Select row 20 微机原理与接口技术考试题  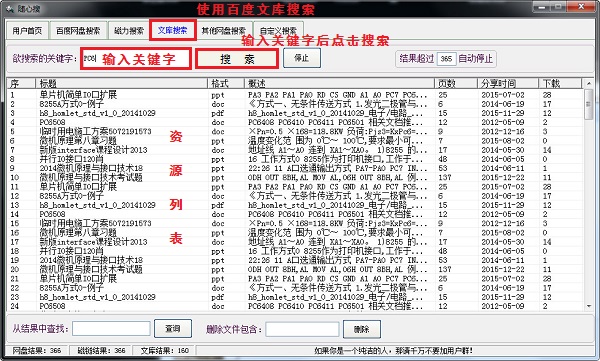[x=295, y=269]
